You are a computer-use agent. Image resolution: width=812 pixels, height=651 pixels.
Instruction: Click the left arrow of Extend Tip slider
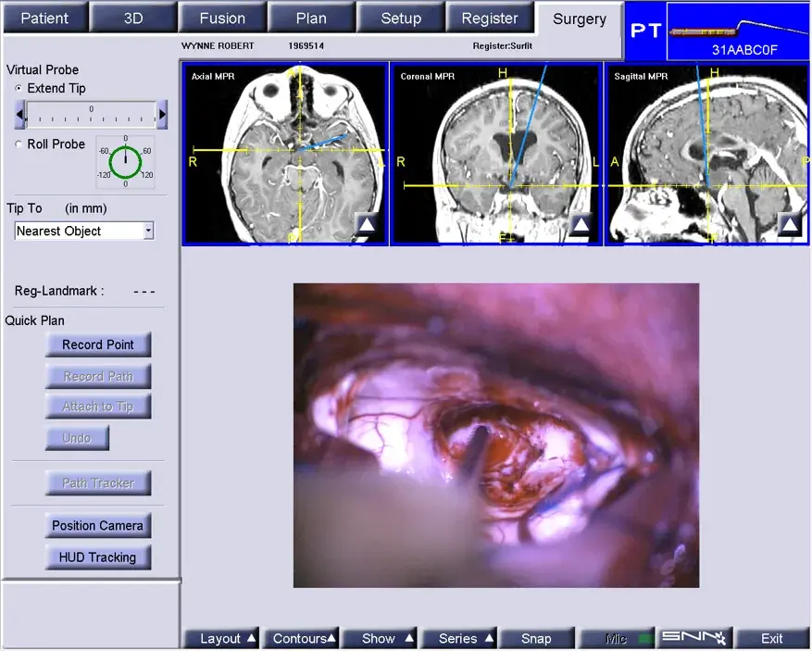coord(20,115)
